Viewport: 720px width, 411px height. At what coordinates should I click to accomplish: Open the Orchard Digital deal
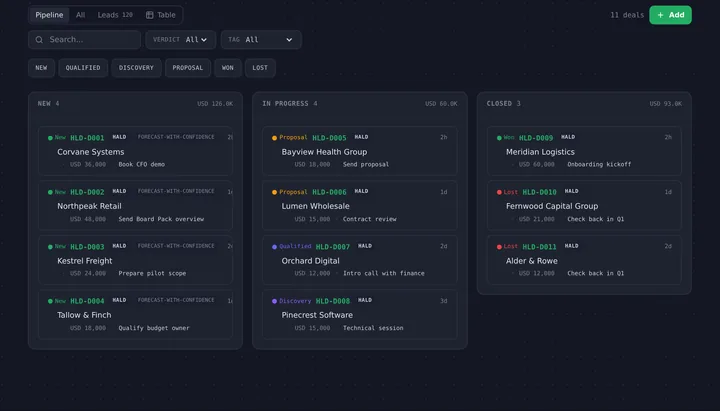point(360,259)
